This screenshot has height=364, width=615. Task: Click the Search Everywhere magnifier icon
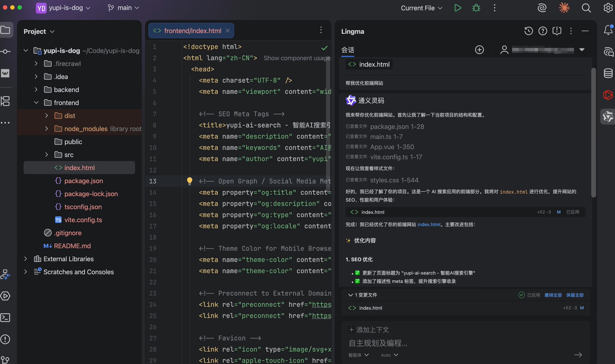click(586, 8)
